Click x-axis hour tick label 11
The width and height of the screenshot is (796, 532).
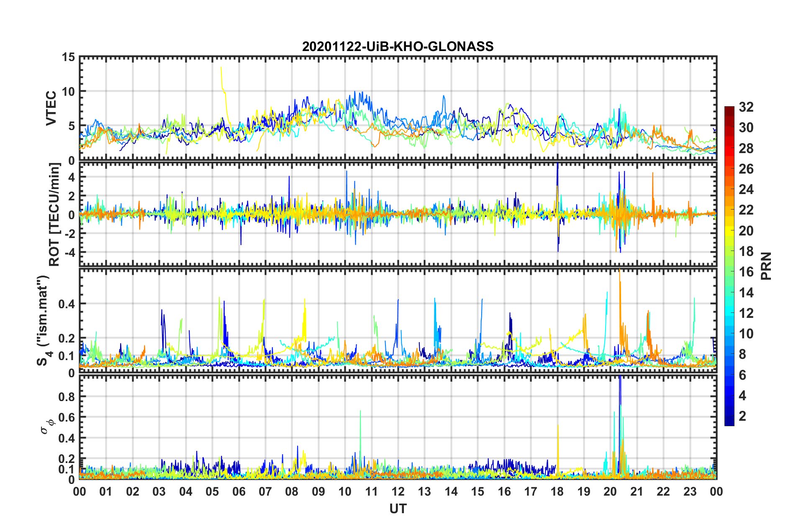tap(372, 492)
